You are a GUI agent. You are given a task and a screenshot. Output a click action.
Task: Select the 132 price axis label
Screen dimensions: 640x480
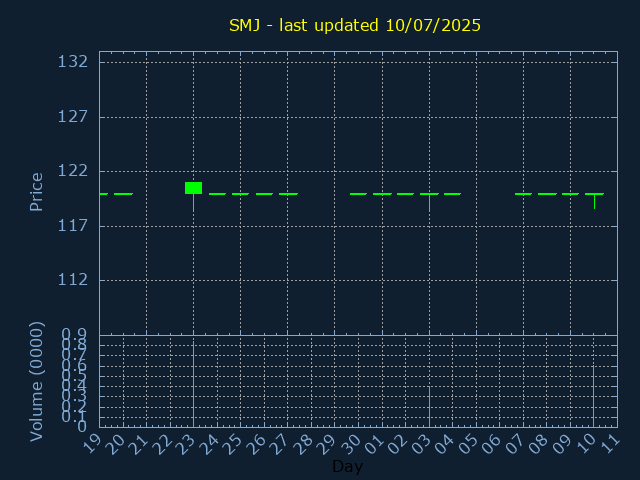(73, 62)
